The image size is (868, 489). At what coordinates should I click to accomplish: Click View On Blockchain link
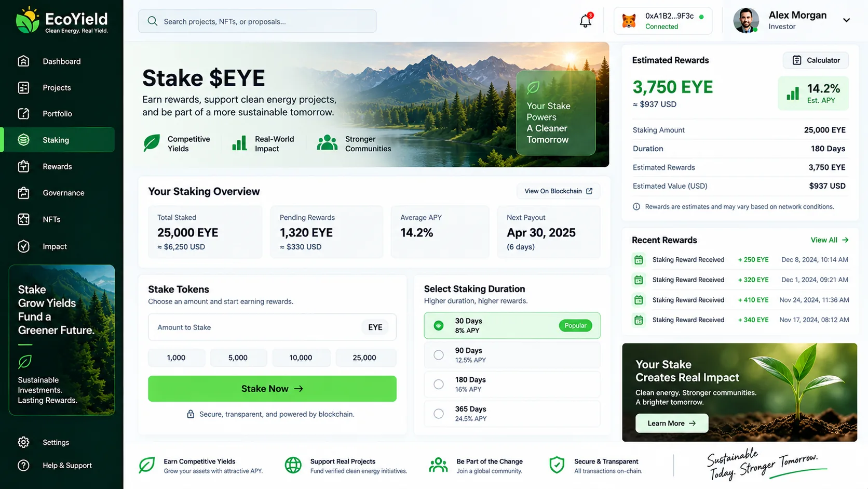pyautogui.click(x=559, y=191)
